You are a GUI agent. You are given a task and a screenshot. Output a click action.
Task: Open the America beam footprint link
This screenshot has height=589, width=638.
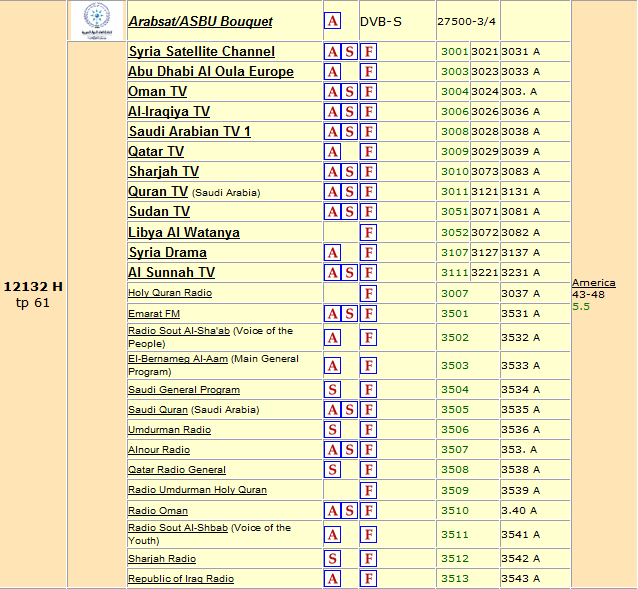(594, 283)
